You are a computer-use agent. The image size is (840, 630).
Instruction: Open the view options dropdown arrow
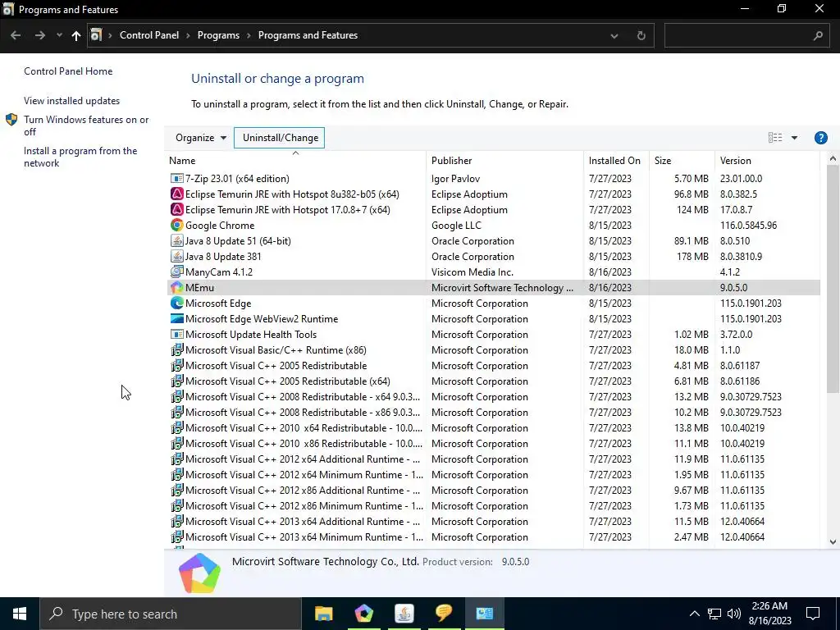point(794,138)
